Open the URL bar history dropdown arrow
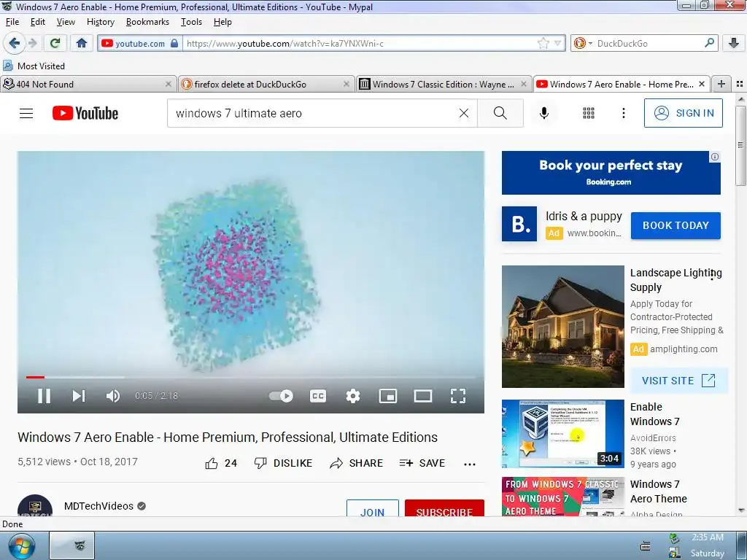 point(558,43)
